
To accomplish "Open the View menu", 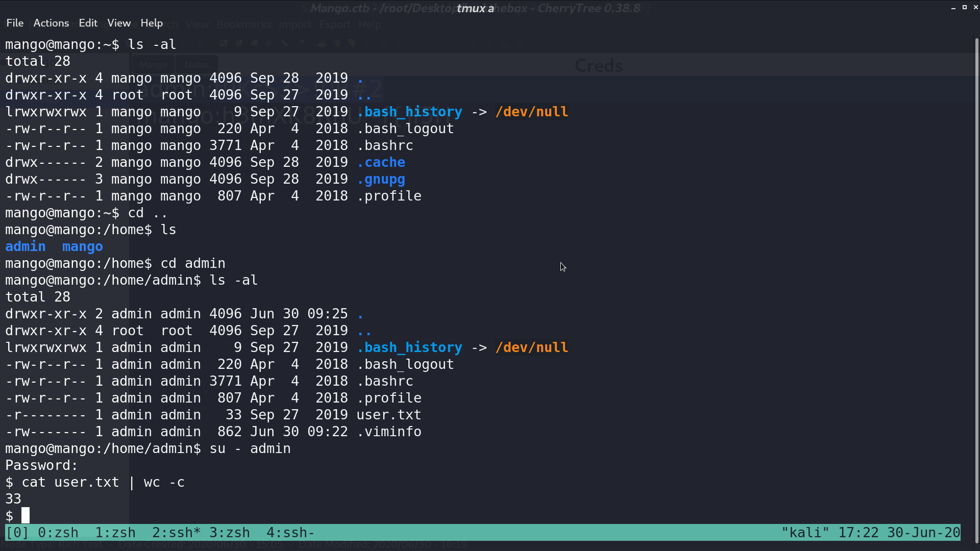I will [x=119, y=23].
